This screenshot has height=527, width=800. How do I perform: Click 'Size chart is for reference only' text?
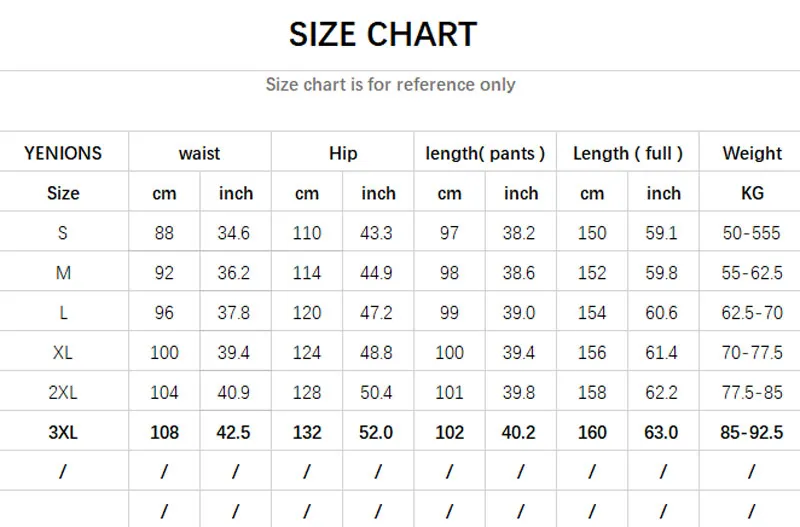click(390, 84)
